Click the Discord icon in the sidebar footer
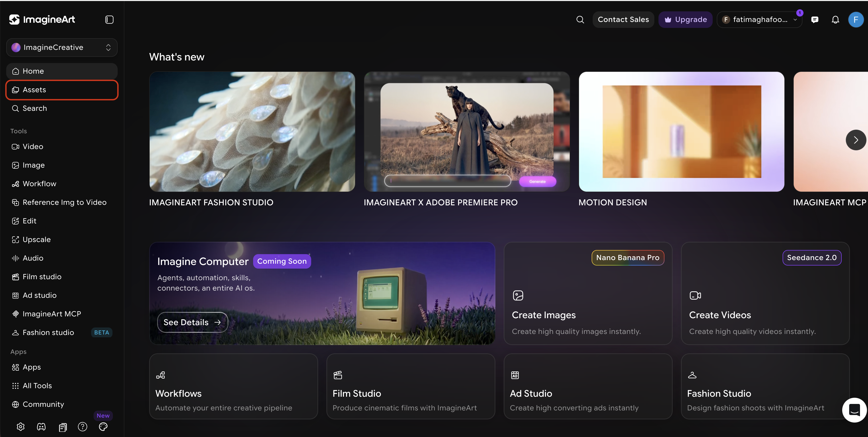This screenshot has height=437, width=868. 41,427
